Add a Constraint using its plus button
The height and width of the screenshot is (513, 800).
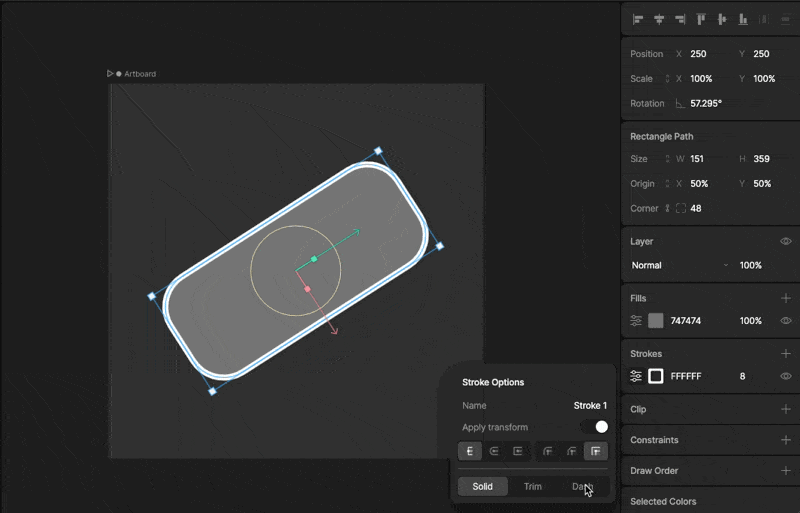click(x=785, y=440)
